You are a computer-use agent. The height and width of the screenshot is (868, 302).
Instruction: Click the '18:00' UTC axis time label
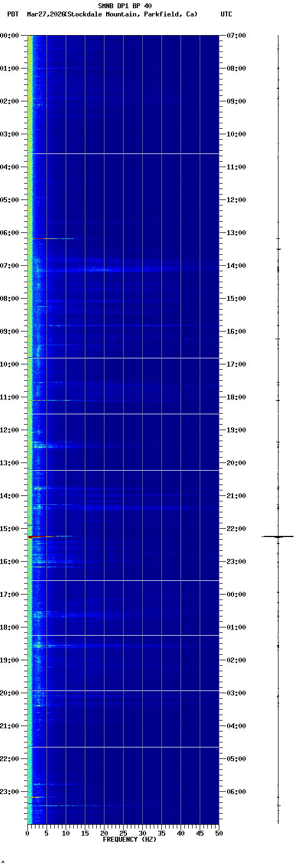point(236,397)
